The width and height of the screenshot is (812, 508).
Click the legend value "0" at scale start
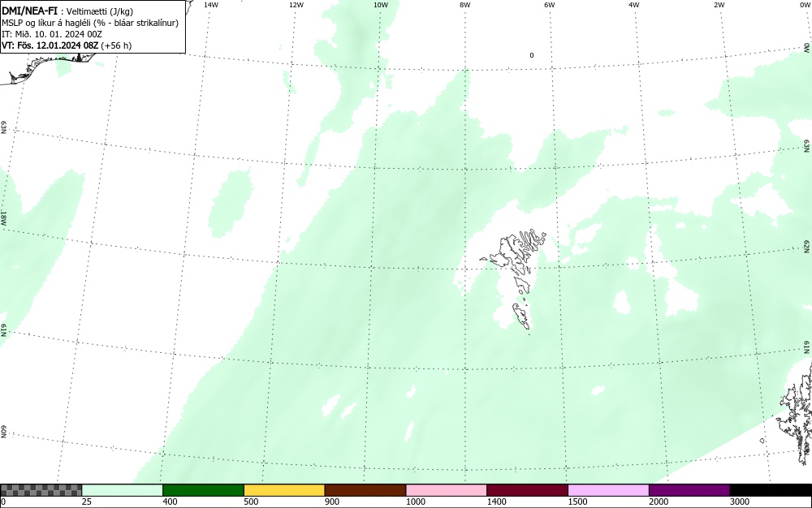(x=3, y=502)
